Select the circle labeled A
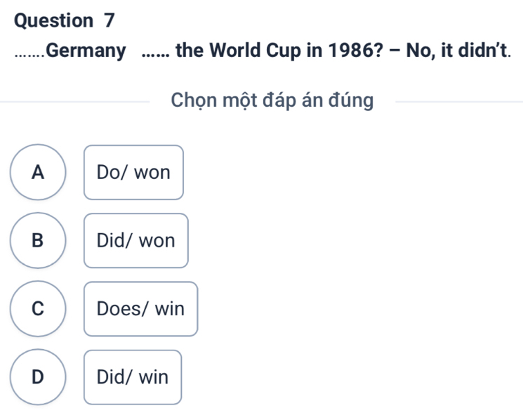The width and height of the screenshot is (523, 420). (39, 172)
